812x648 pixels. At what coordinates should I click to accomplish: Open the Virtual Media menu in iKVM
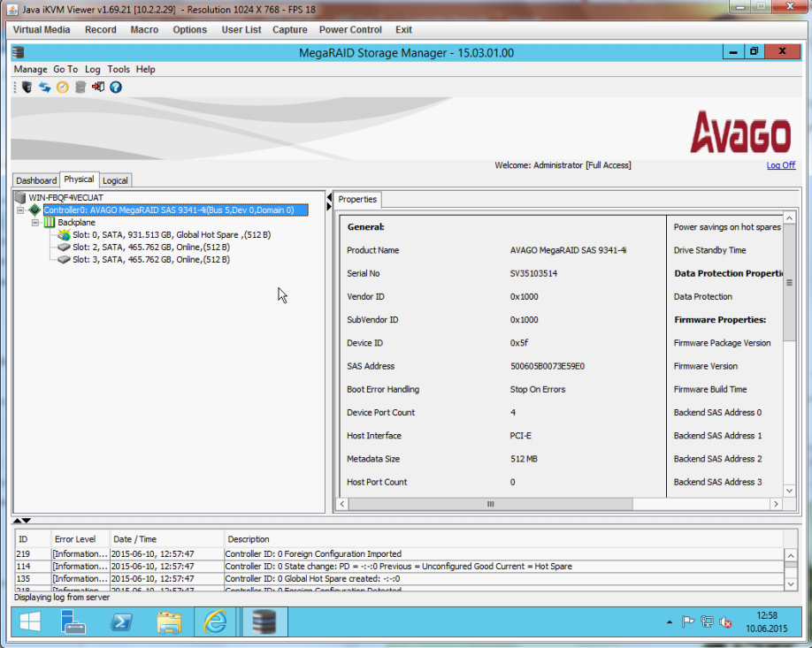click(42, 29)
